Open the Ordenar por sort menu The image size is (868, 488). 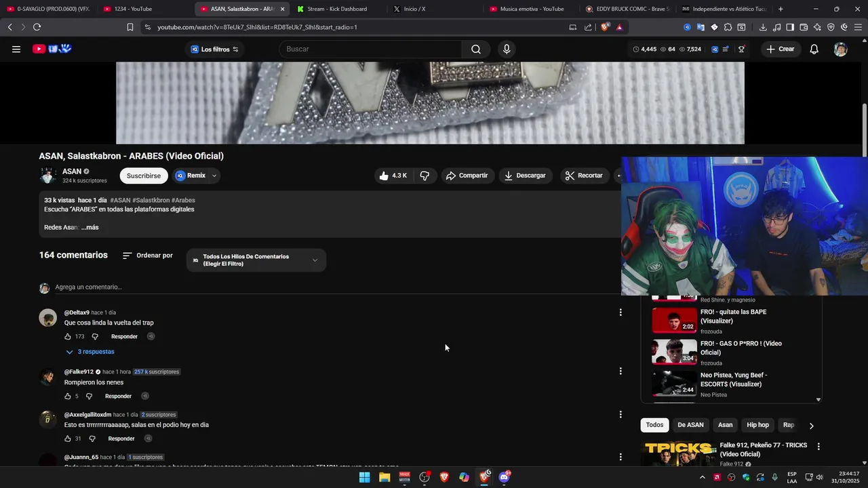point(148,256)
